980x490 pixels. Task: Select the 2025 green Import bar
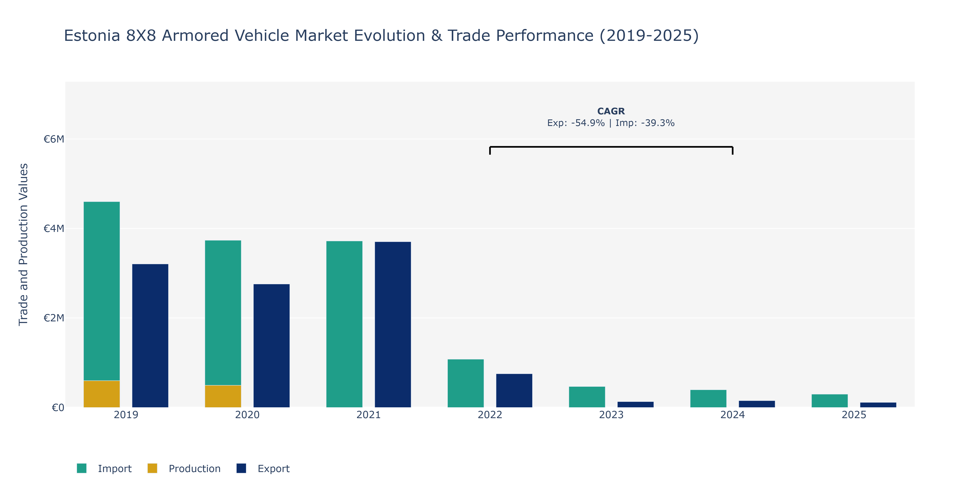tap(830, 401)
